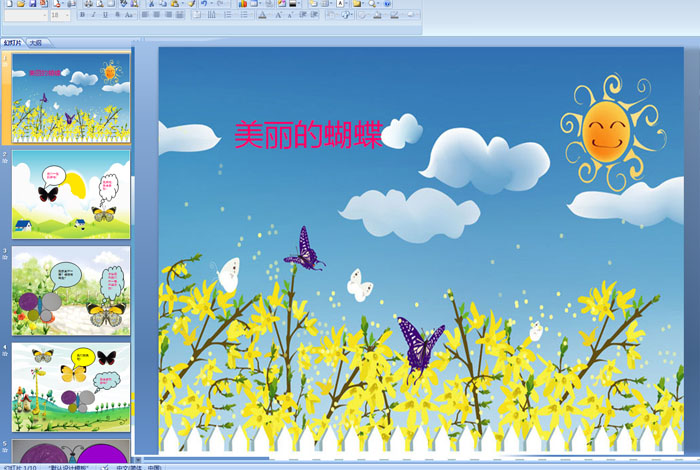Click the smiling sun image
Screen dimensions: 700x470
[x=613, y=132]
